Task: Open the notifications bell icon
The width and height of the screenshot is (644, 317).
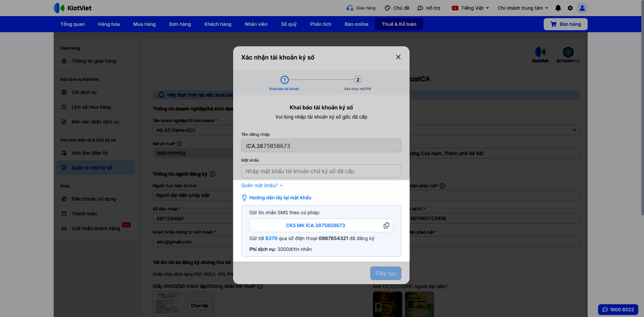Action: [x=558, y=8]
